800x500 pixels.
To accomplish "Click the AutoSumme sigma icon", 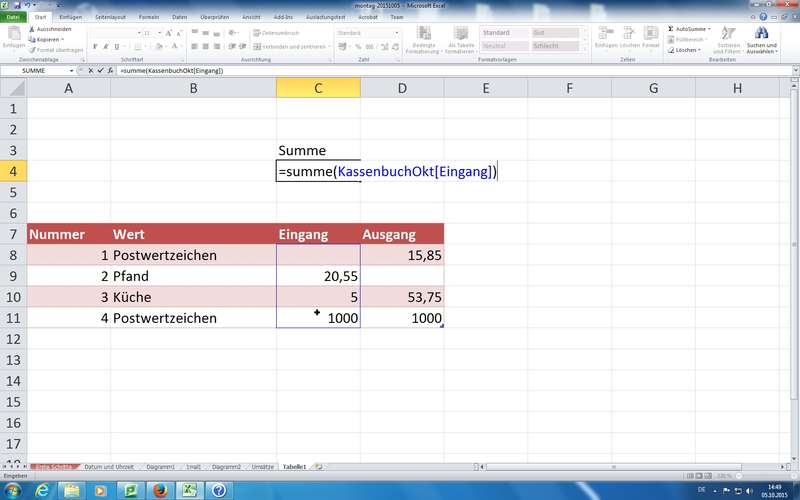I will 670,29.
